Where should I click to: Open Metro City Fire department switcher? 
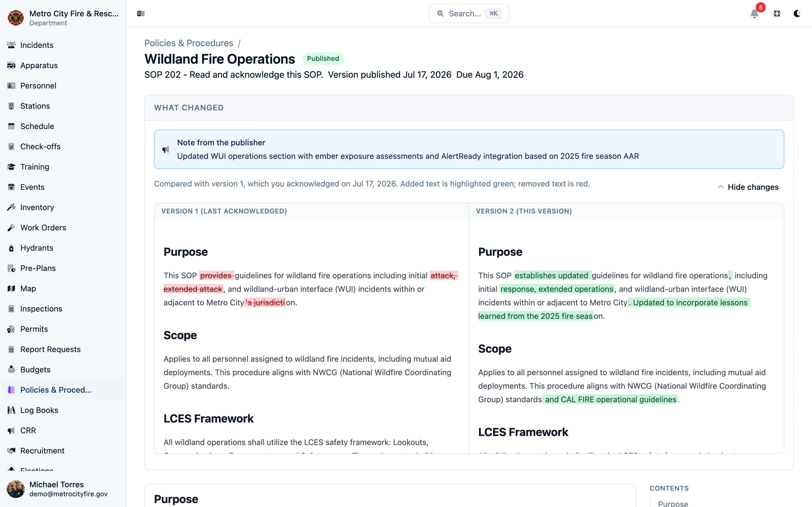click(x=63, y=18)
